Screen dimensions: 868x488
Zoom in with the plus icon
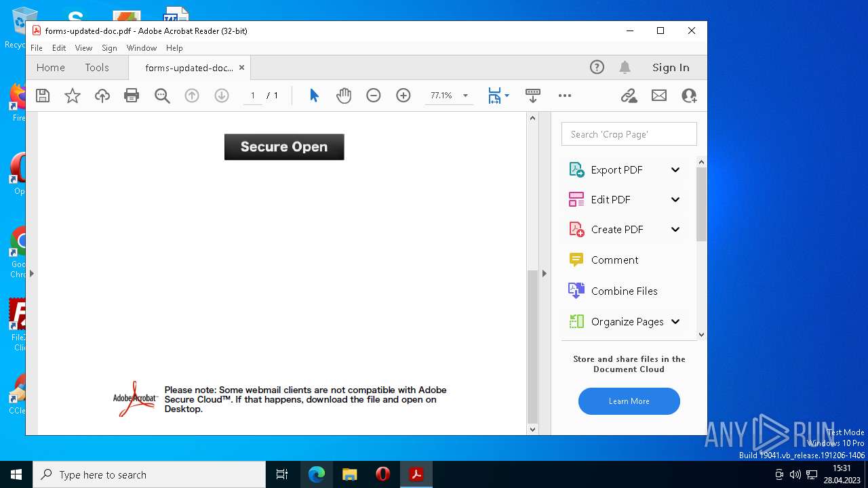click(x=403, y=96)
